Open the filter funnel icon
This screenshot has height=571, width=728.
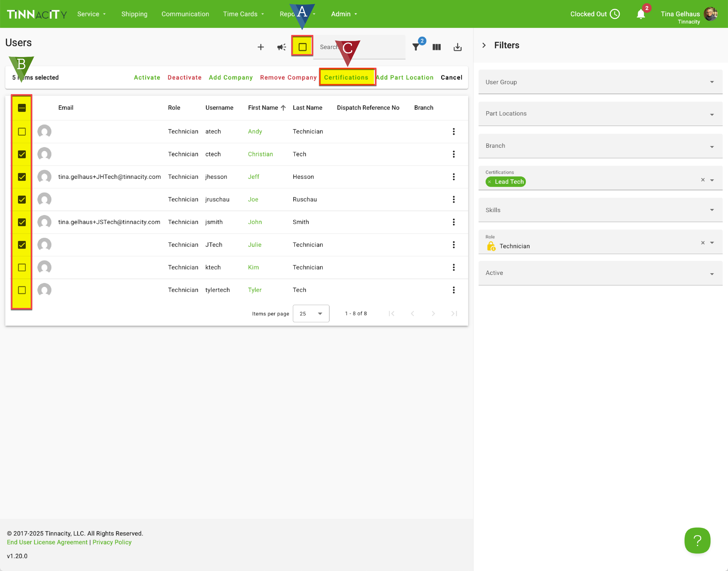pos(415,47)
